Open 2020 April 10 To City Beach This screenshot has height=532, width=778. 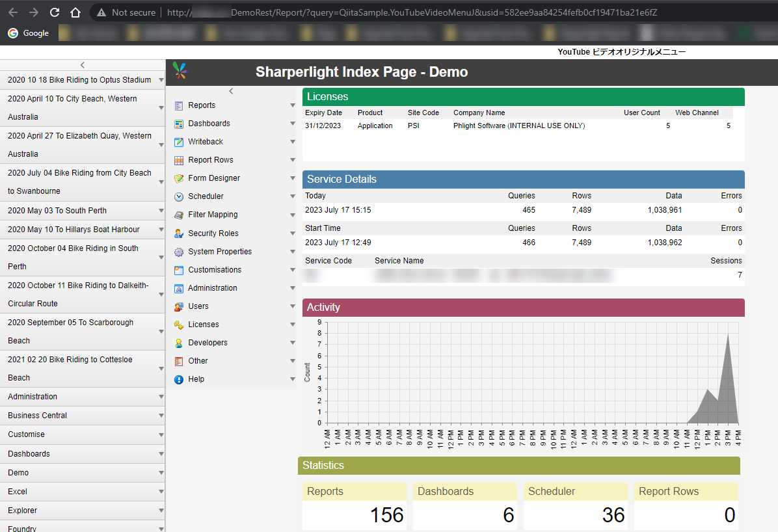(72, 108)
